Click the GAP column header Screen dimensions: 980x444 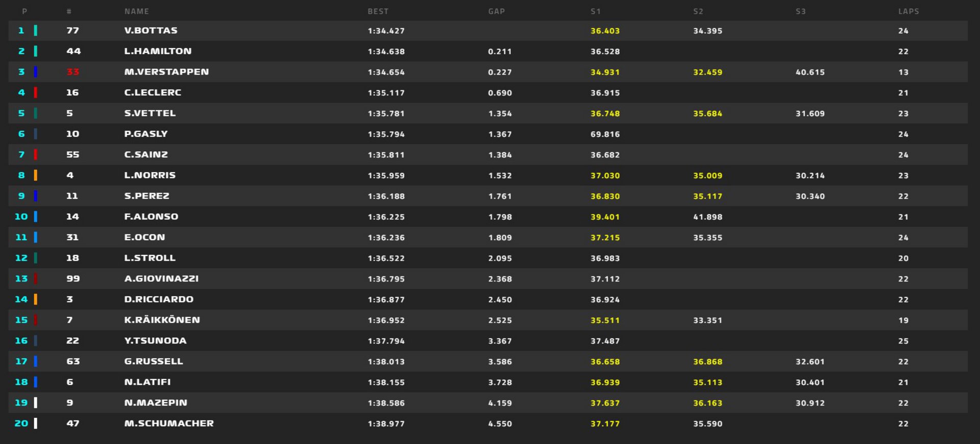[x=496, y=11]
